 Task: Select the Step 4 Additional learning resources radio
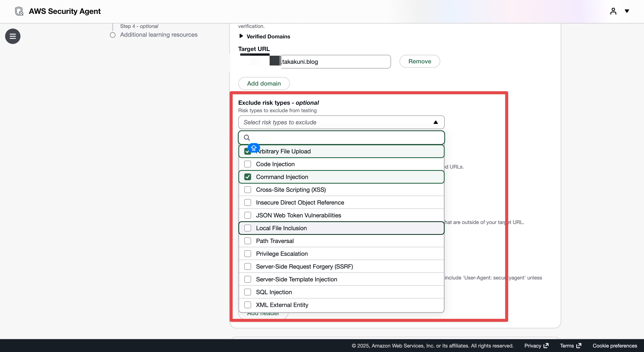coord(113,35)
